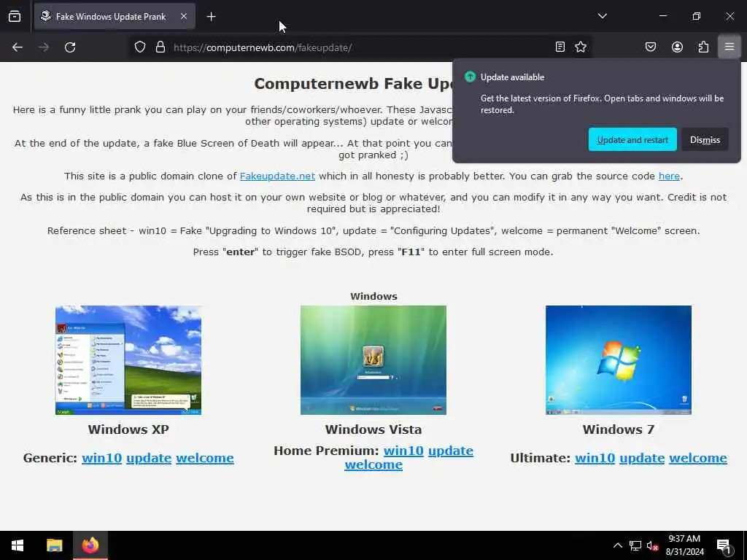Screen dimensions: 747x560
Task: Dismiss the Firefox update notification
Action: click(705, 139)
